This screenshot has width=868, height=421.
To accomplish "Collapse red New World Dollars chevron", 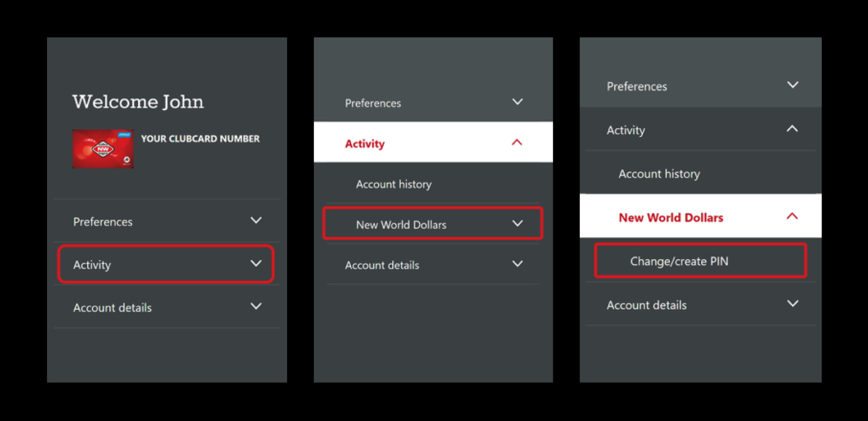I will tap(792, 216).
